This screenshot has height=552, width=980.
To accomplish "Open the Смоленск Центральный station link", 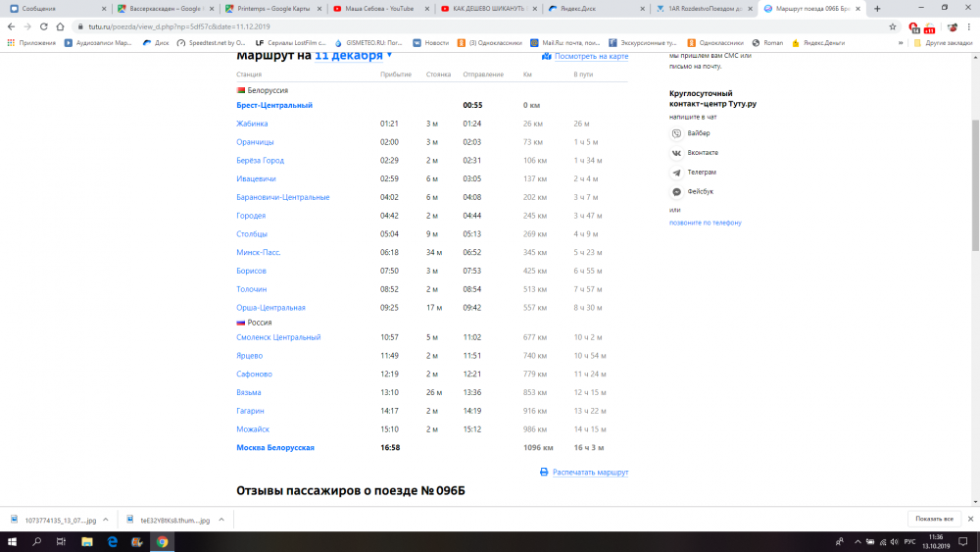I will click(x=278, y=337).
